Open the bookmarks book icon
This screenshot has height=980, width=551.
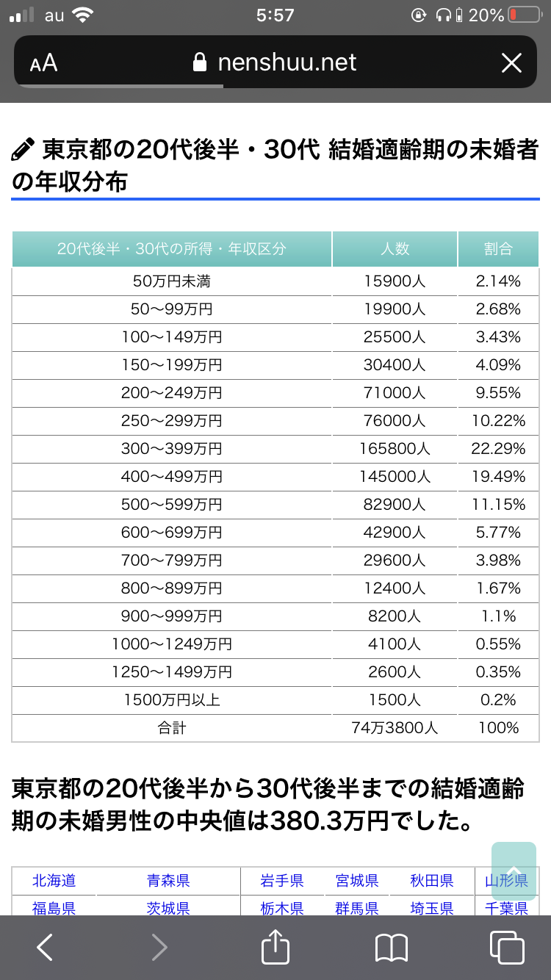(x=392, y=948)
